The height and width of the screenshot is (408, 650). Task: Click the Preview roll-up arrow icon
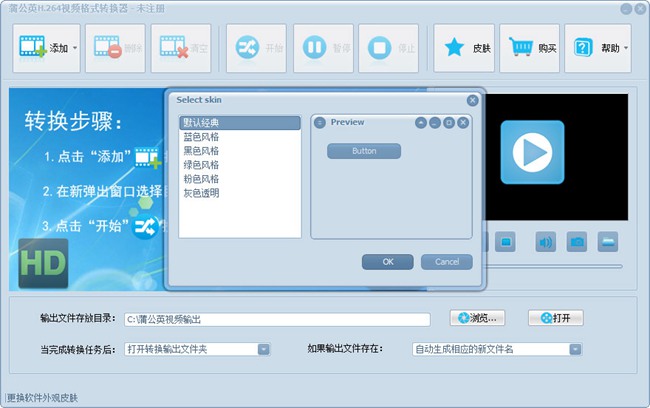coord(421,123)
